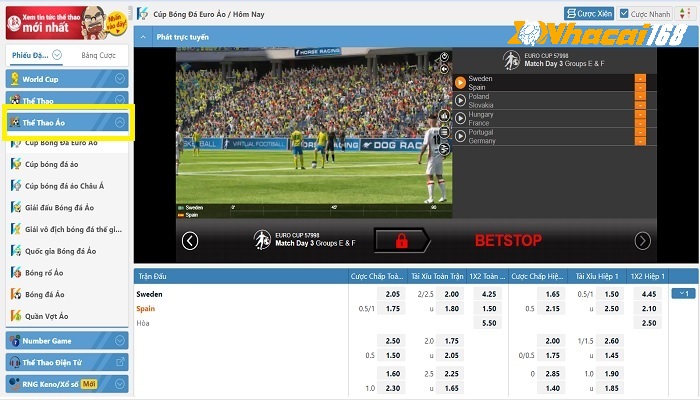Select 1X2 draw odds 5.50

(x=489, y=323)
